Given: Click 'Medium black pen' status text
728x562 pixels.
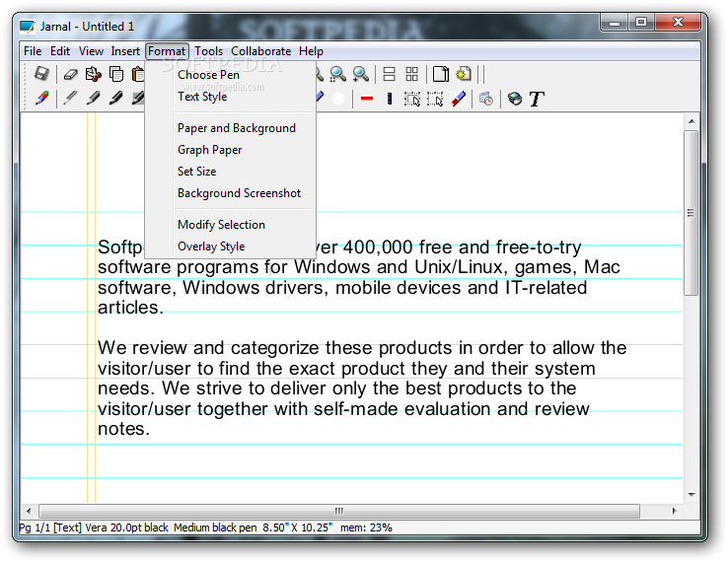Looking at the screenshot, I should [215, 527].
